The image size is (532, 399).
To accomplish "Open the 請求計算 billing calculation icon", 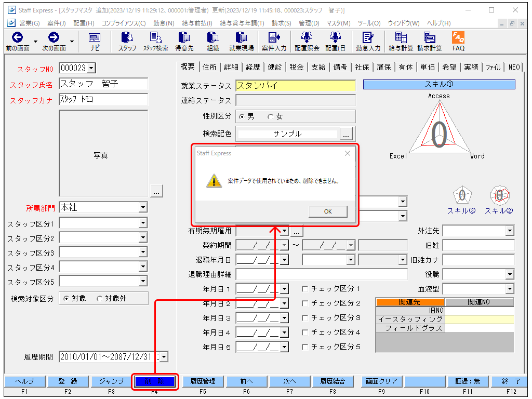I will (430, 42).
